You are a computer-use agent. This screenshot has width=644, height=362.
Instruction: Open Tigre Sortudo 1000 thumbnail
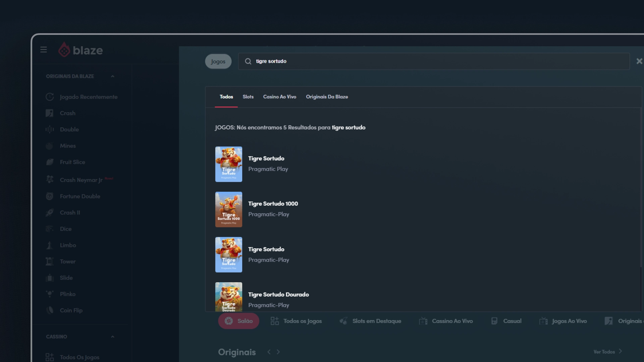(229, 209)
